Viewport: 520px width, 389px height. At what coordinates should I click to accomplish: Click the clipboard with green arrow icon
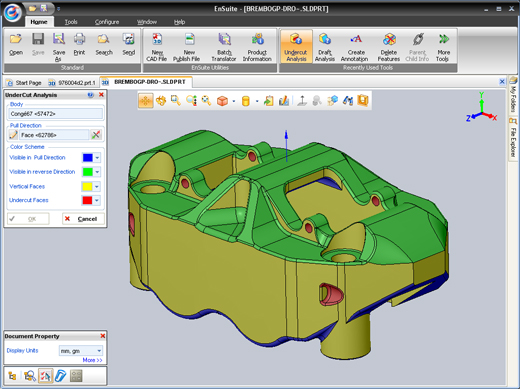tap(268, 101)
